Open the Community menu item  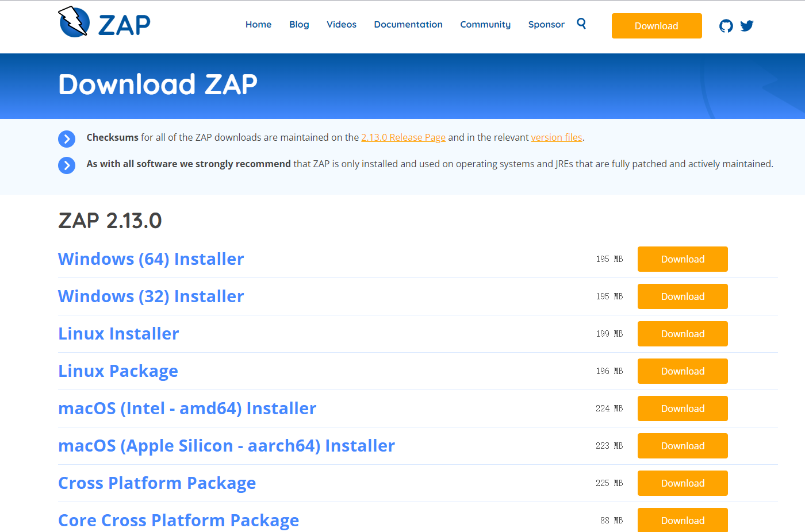point(485,25)
